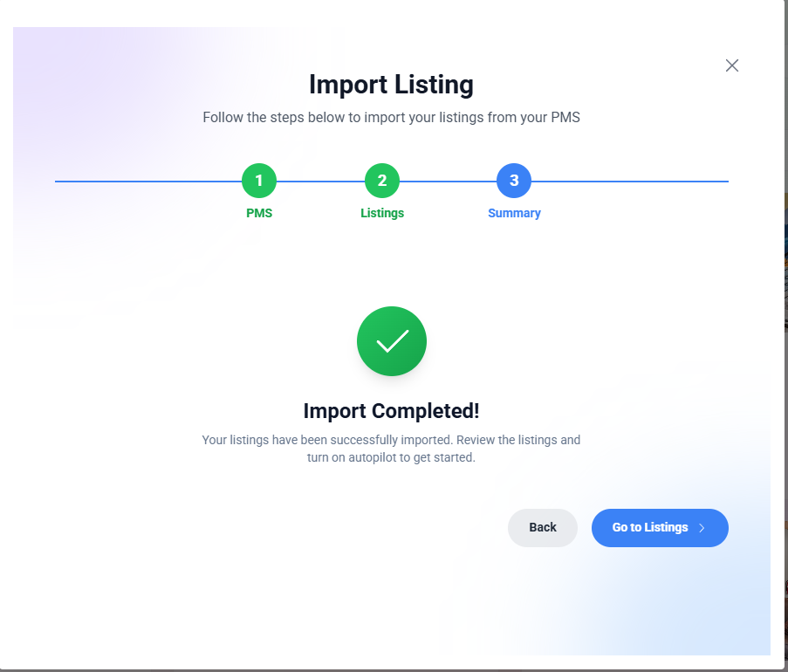Screen dimensions: 788x672
Task: Click the Go to Listings button
Action: 655,528
